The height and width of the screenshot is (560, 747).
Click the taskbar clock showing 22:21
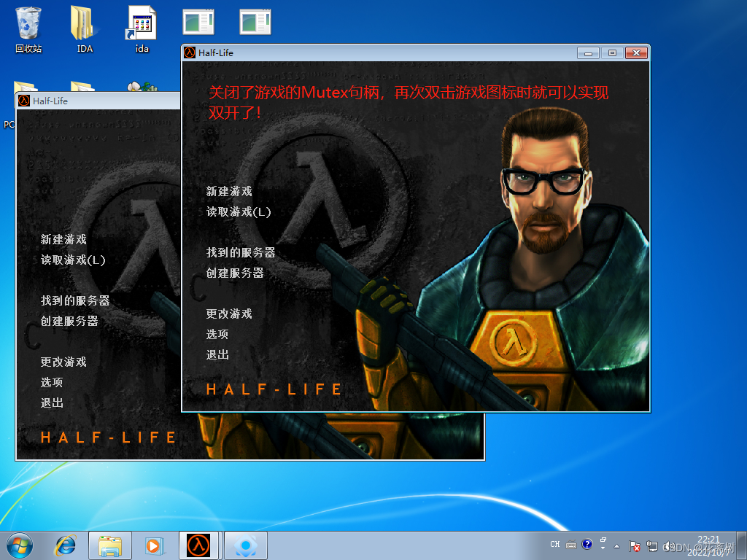[708, 545]
